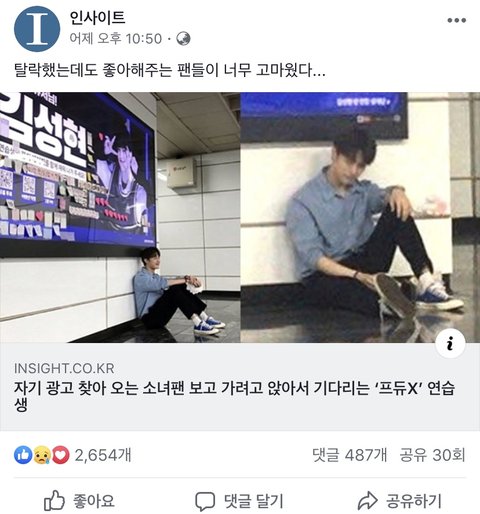Tap the 댓글 달기 comment button
The image size is (480, 514).
[x=239, y=501]
